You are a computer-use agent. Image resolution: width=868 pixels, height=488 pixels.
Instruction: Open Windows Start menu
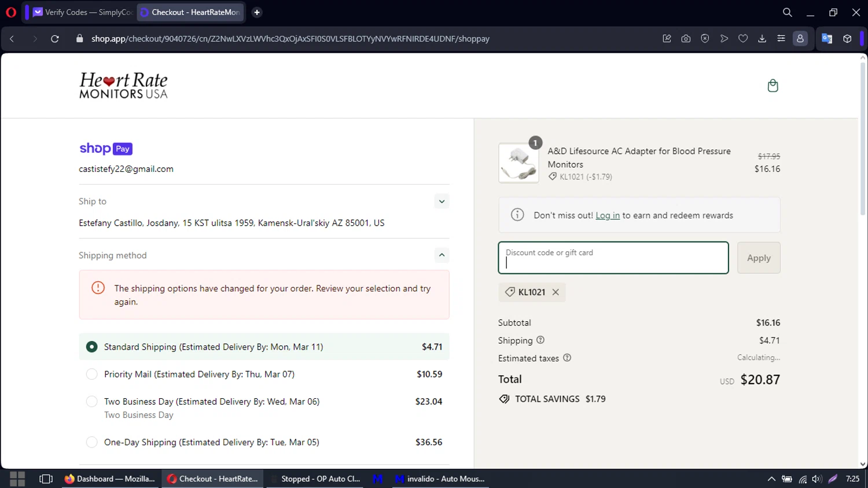click(17, 479)
